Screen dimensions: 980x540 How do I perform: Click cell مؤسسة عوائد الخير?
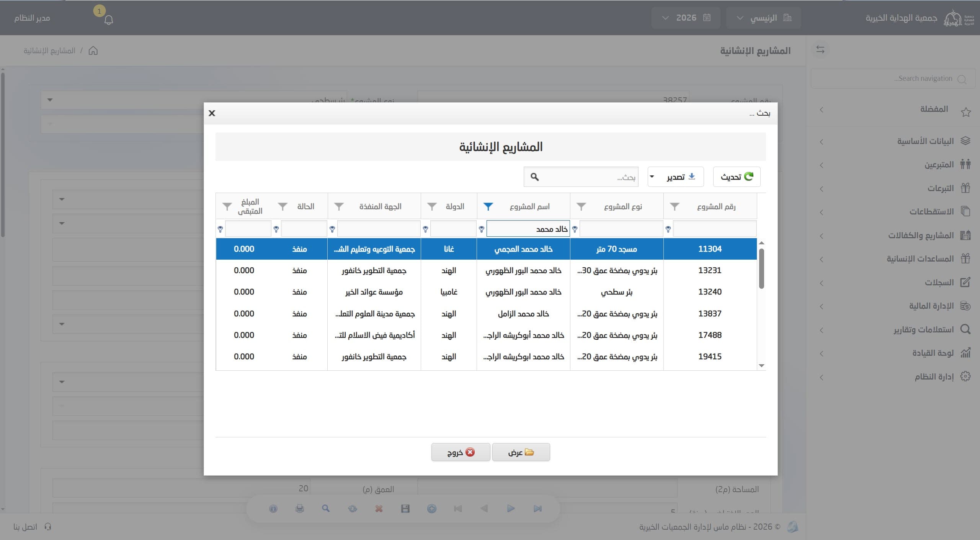(x=374, y=292)
